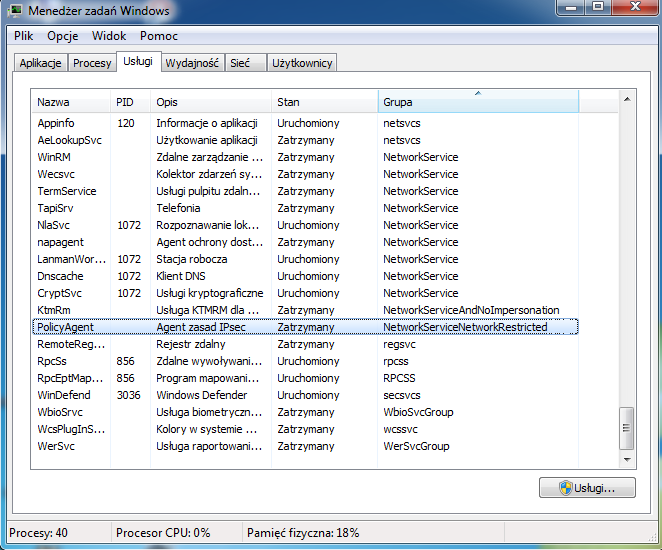Select the TapiSrv service row
The image size is (662, 550).
[305, 208]
